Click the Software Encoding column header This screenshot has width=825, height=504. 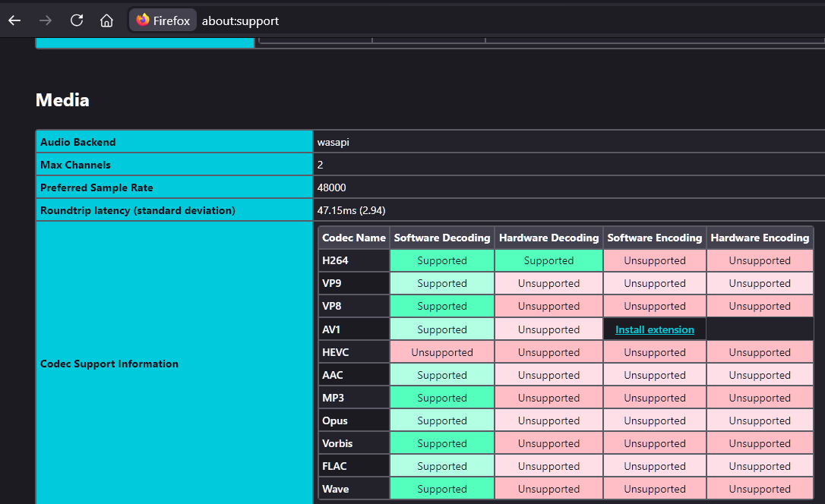[x=654, y=238]
